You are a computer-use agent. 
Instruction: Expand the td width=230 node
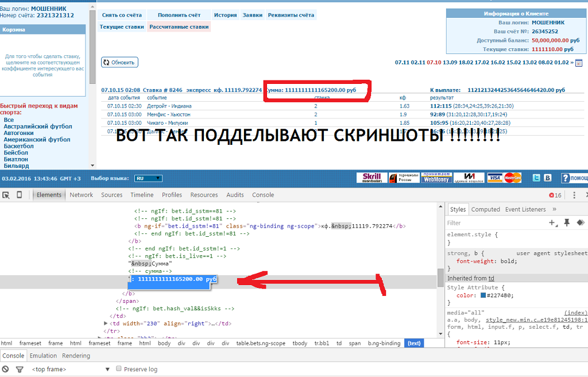click(x=106, y=324)
